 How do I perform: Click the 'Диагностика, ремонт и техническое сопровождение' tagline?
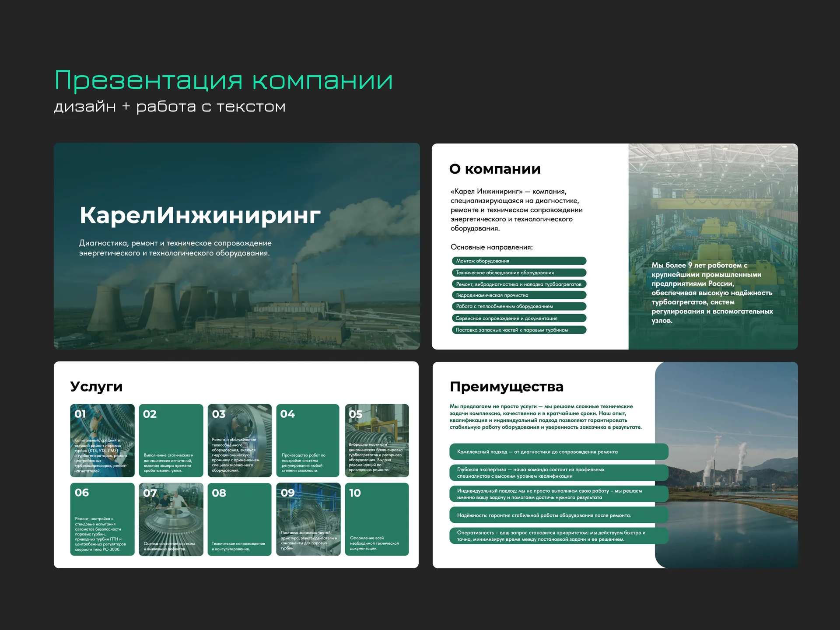(175, 248)
